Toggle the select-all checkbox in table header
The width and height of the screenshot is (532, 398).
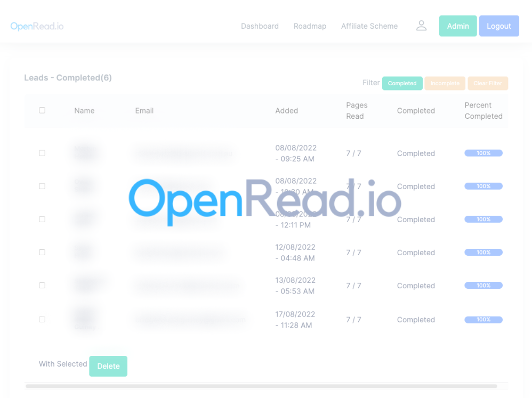(42, 110)
